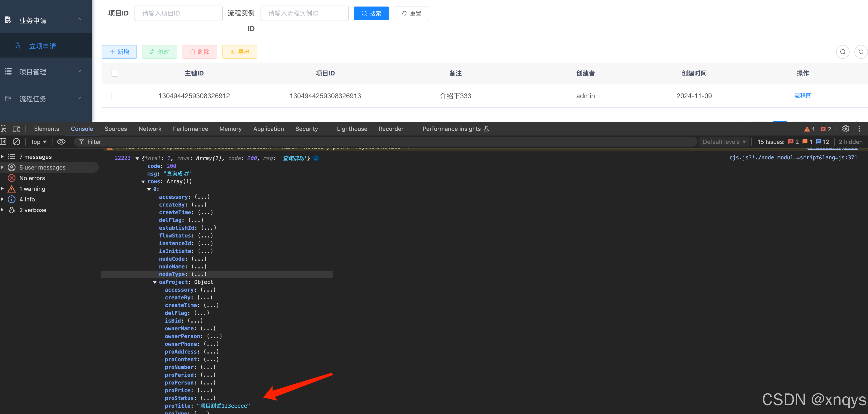Switch to the Sources tab

[x=116, y=129]
